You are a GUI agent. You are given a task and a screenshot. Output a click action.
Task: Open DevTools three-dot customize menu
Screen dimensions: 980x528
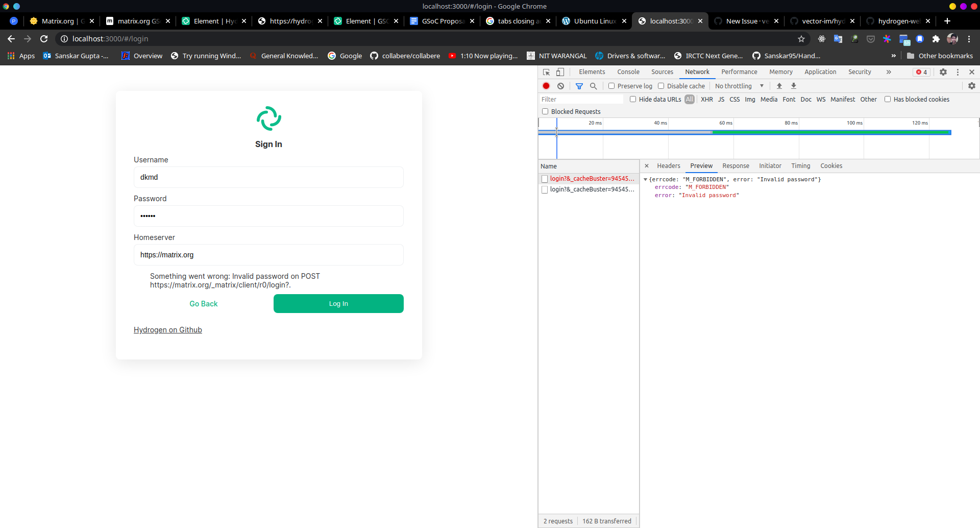pos(958,72)
